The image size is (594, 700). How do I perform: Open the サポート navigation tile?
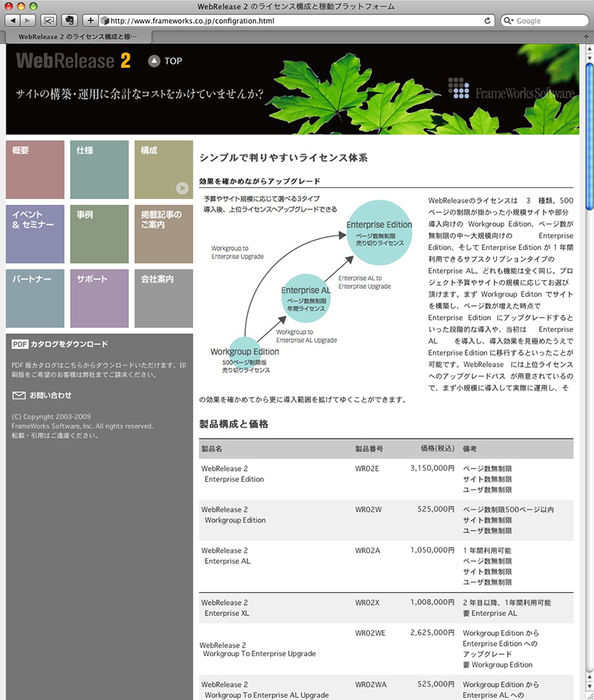(99, 298)
